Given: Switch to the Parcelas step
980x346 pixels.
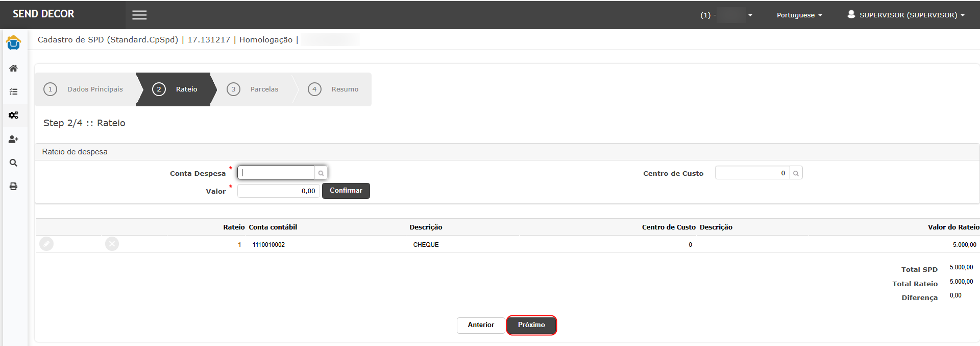Looking at the screenshot, I should point(254,89).
